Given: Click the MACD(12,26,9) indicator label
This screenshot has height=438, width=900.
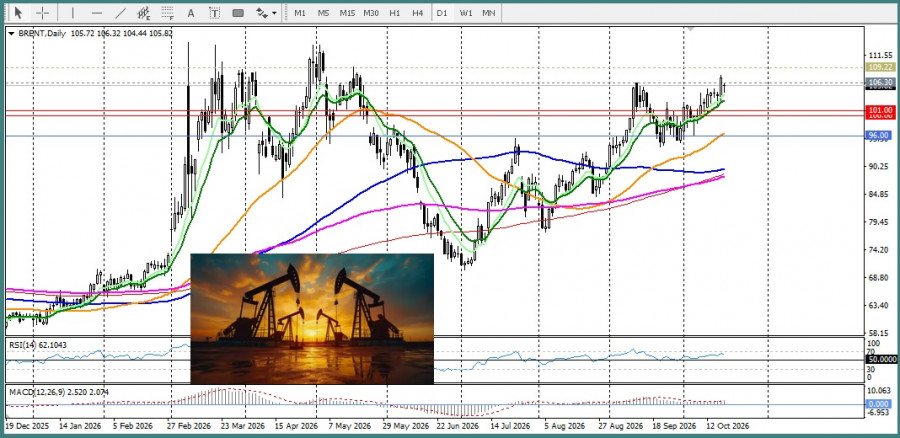Looking at the screenshot, I should tap(59, 392).
